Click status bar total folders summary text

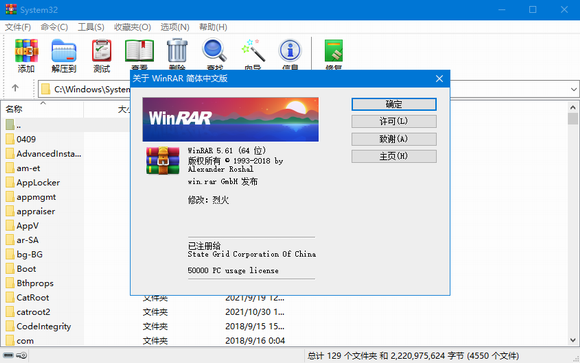click(x=413, y=356)
